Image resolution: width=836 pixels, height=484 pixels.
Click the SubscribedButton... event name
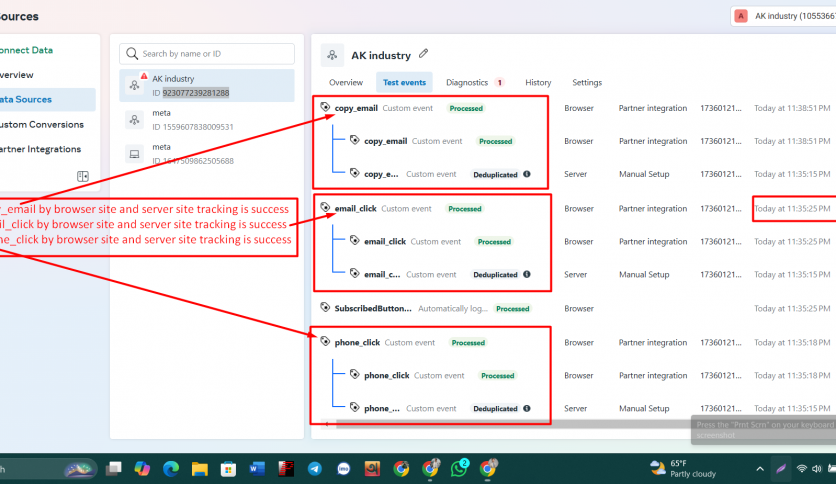pos(373,308)
